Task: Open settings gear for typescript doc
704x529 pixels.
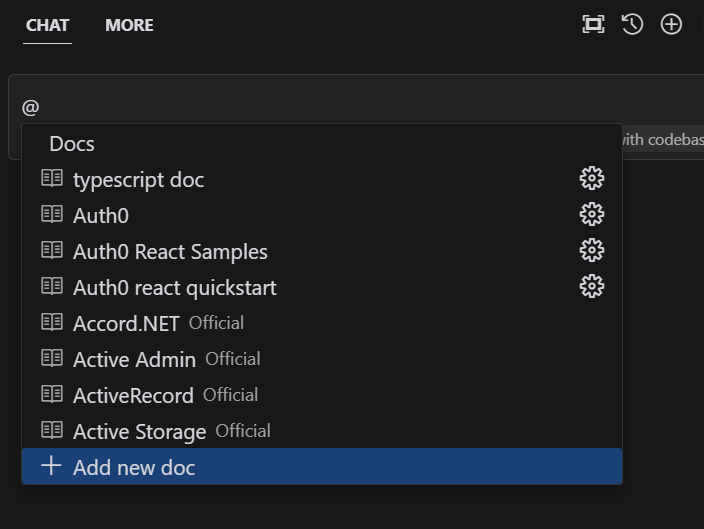Action: [592, 178]
